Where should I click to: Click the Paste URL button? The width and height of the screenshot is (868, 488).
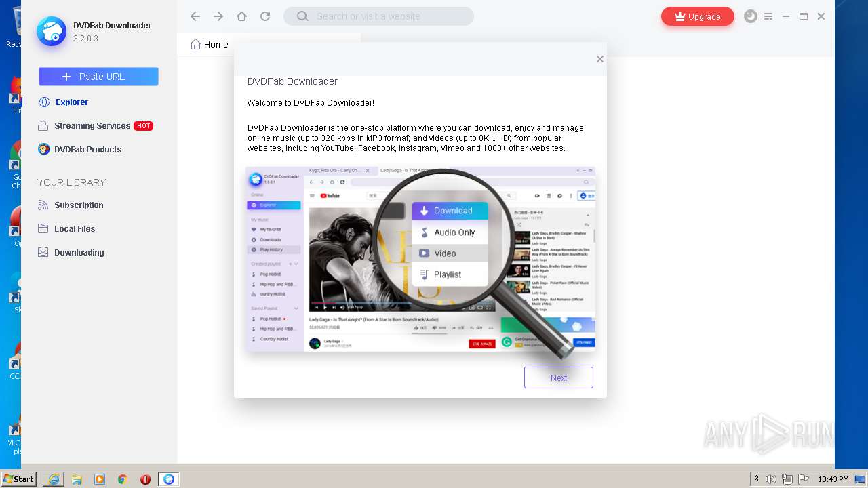click(x=98, y=77)
